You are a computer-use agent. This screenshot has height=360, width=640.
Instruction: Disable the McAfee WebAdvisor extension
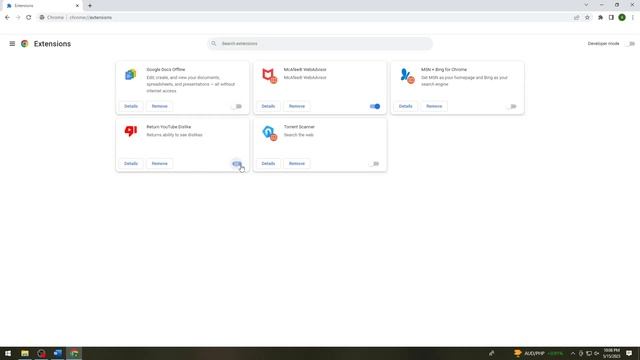point(375,107)
